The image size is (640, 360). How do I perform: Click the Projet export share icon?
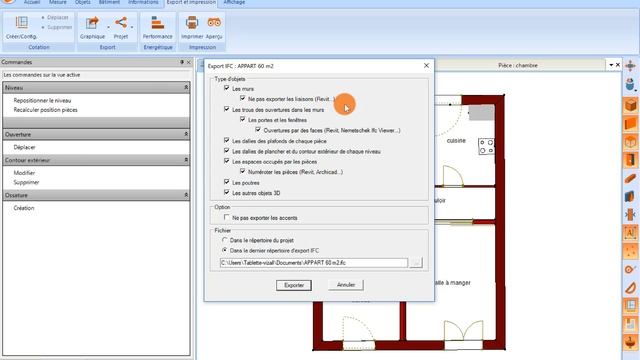coord(121,22)
